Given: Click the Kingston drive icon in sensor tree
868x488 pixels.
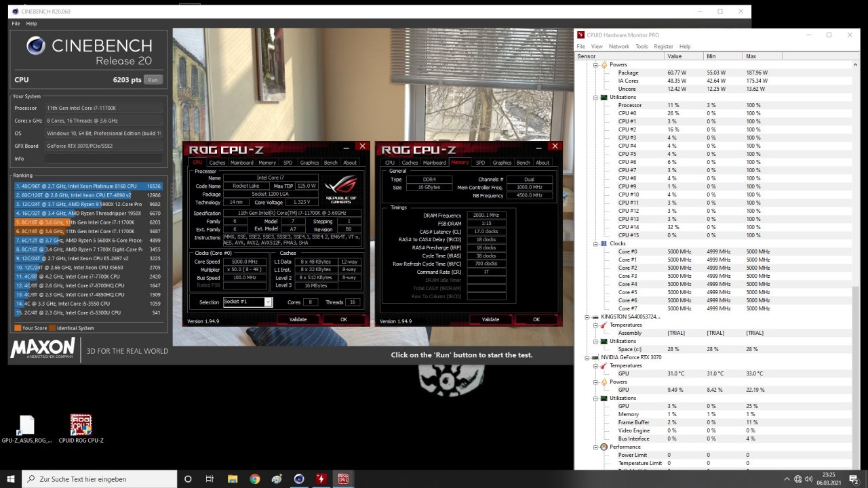Looking at the screenshot, I should (595, 317).
